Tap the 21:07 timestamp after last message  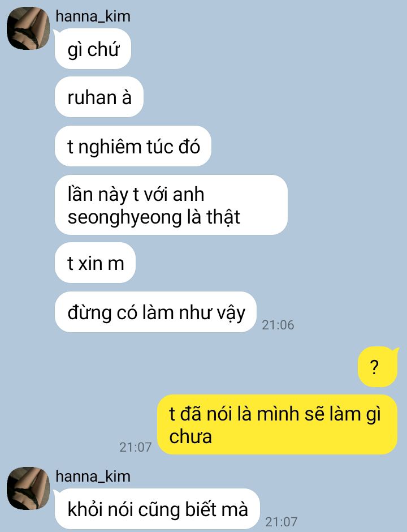point(282,522)
